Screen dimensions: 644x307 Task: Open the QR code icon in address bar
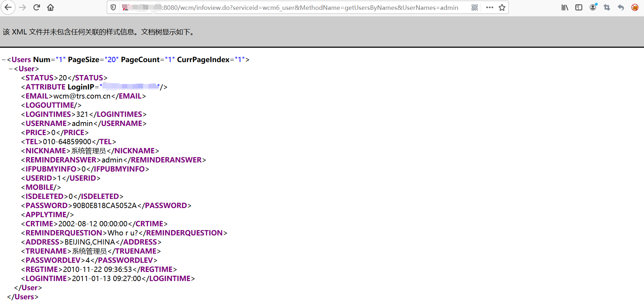(475, 7)
